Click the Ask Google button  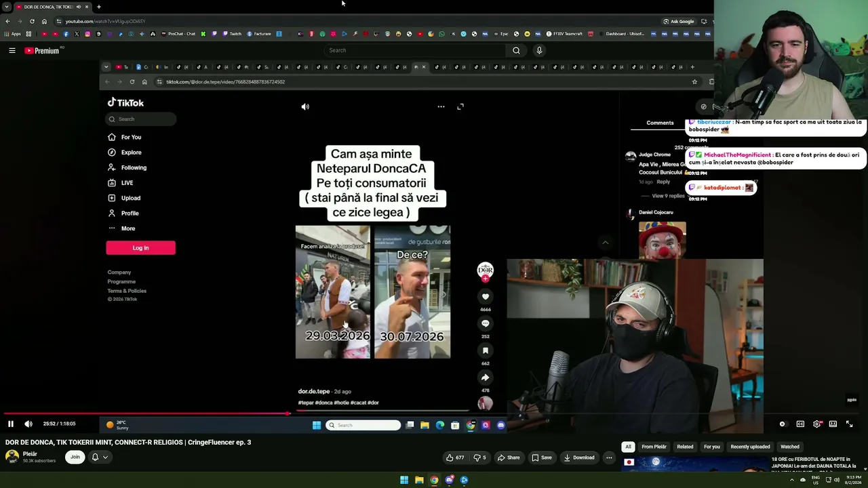click(679, 21)
